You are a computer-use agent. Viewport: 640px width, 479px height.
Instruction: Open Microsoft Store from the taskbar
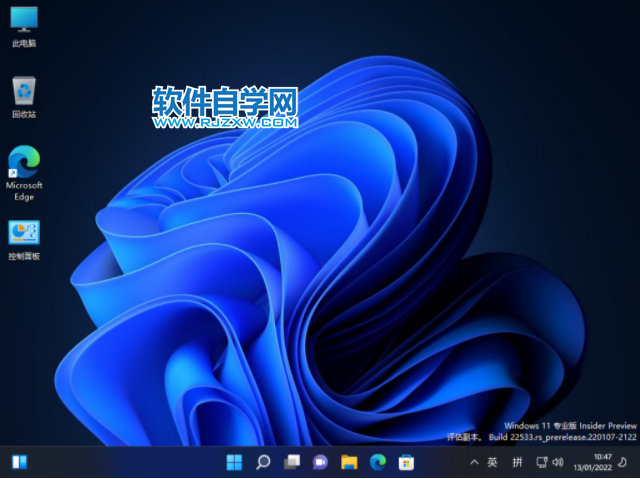click(x=407, y=462)
